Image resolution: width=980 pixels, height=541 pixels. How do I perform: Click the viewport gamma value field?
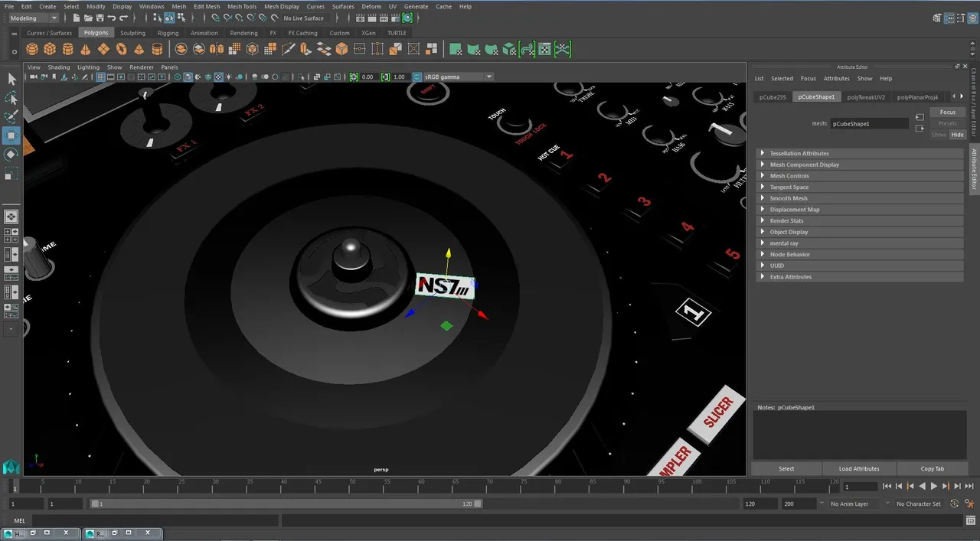tap(399, 77)
